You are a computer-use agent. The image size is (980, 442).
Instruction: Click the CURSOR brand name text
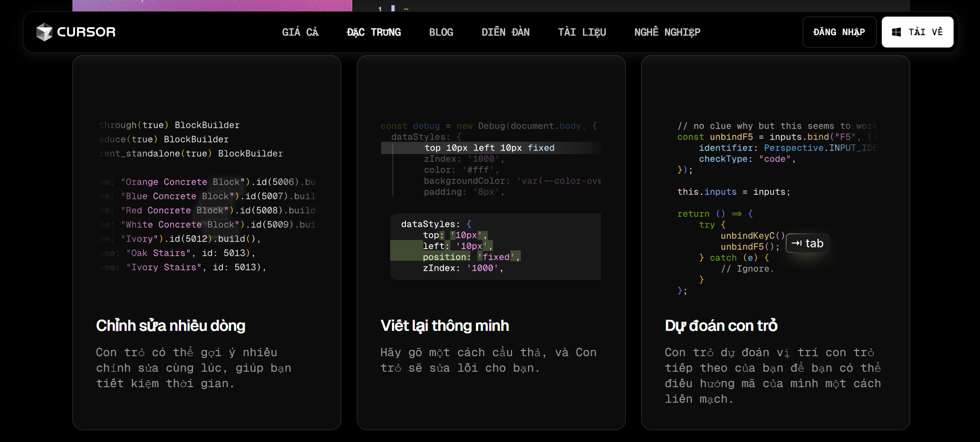point(86,32)
